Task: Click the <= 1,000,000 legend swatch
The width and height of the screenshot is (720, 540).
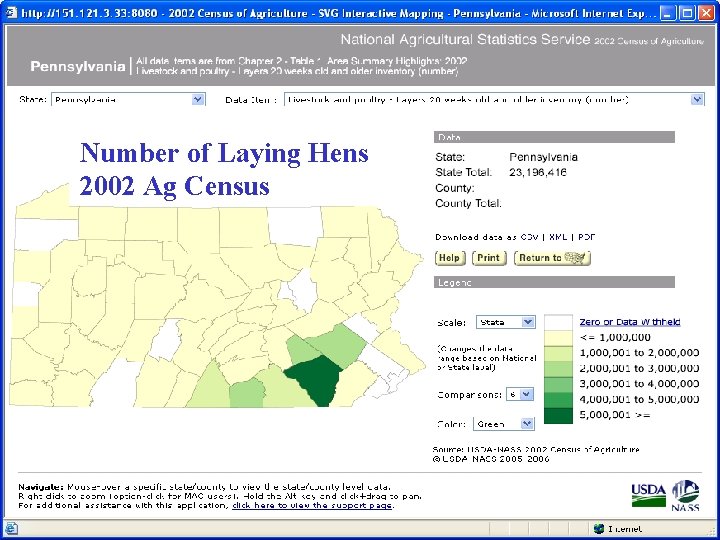Action: (x=558, y=338)
